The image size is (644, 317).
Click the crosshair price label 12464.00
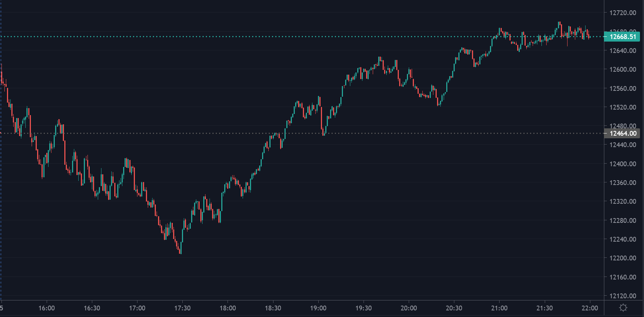coord(622,133)
